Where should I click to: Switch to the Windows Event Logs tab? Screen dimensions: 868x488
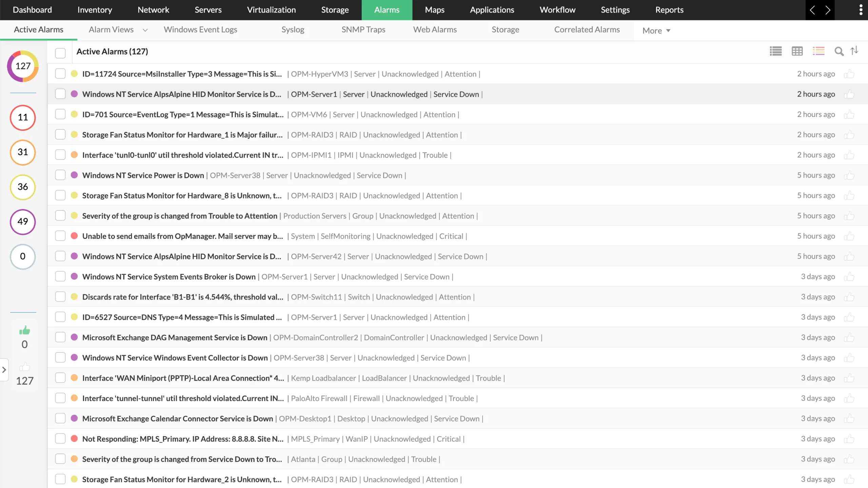200,29
